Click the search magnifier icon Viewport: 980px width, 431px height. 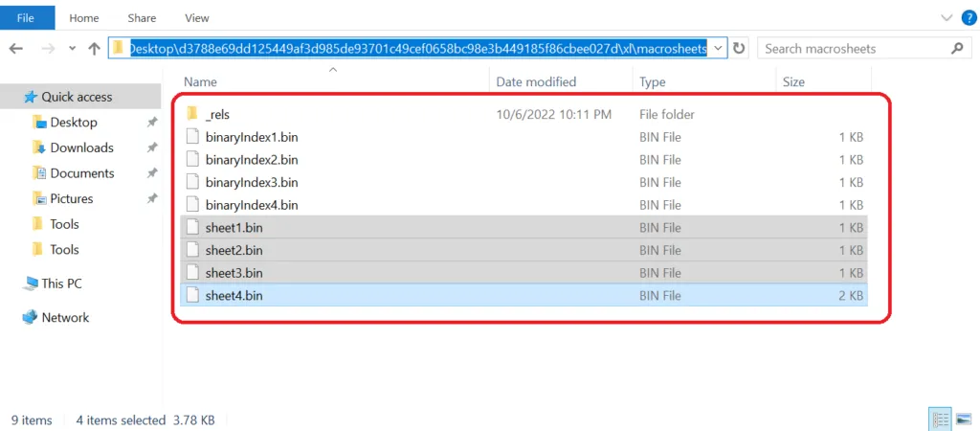pos(956,48)
